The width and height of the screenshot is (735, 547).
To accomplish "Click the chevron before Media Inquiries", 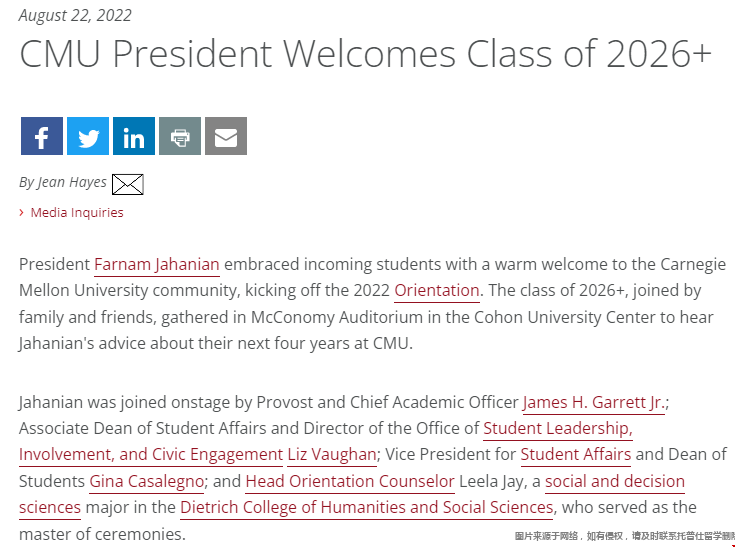I will [22, 213].
